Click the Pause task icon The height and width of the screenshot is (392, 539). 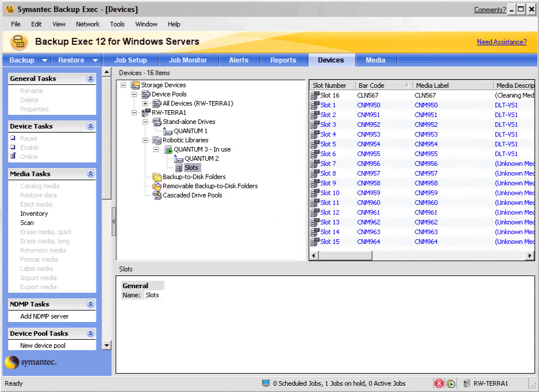coord(13,138)
